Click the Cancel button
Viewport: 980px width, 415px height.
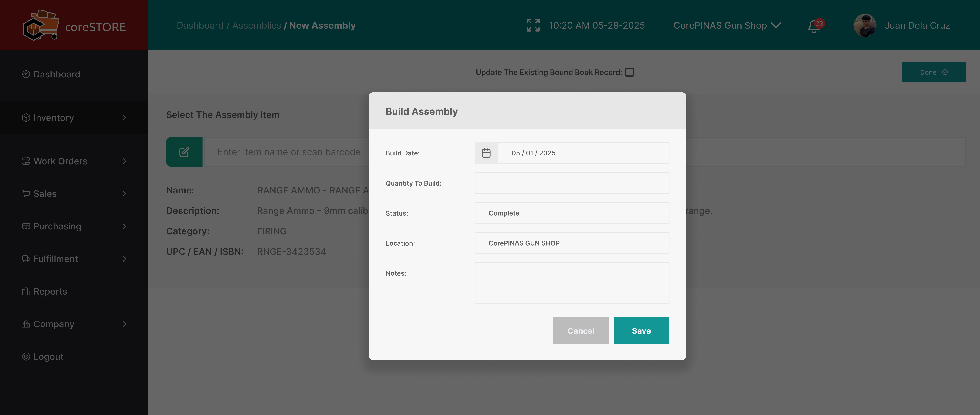click(x=581, y=331)
